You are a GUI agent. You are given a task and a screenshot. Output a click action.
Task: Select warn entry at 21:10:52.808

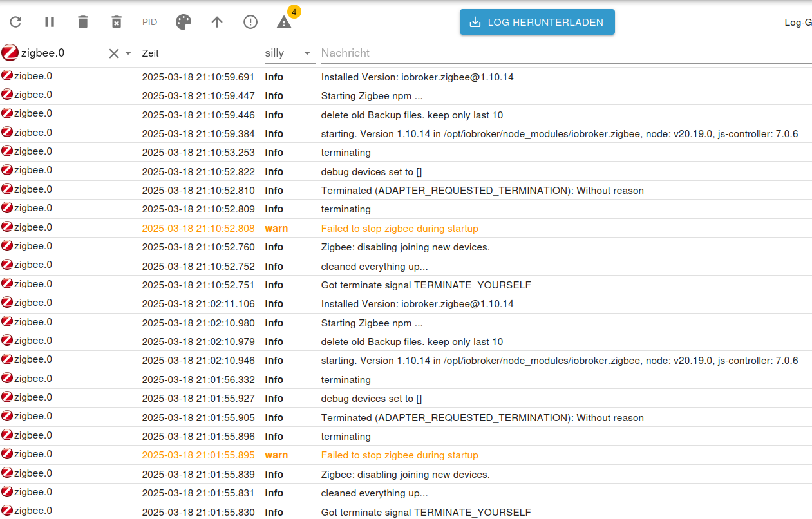click(406, 228)
